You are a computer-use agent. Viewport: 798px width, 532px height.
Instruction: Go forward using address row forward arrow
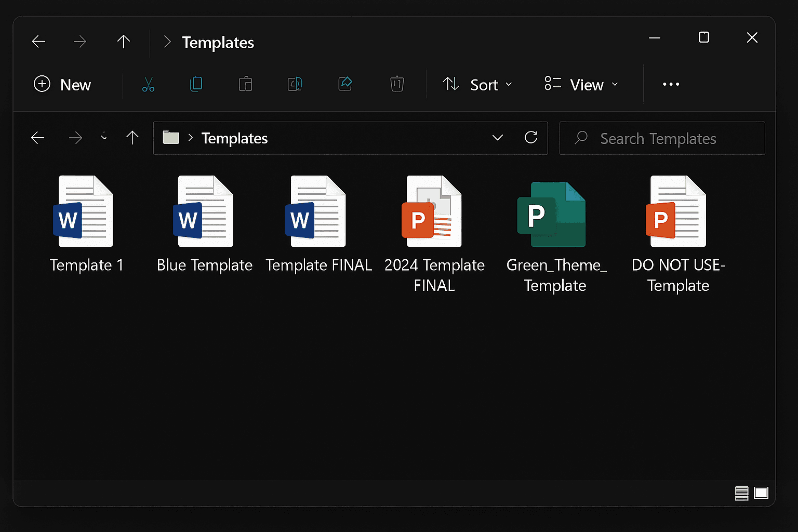[75, 138]
